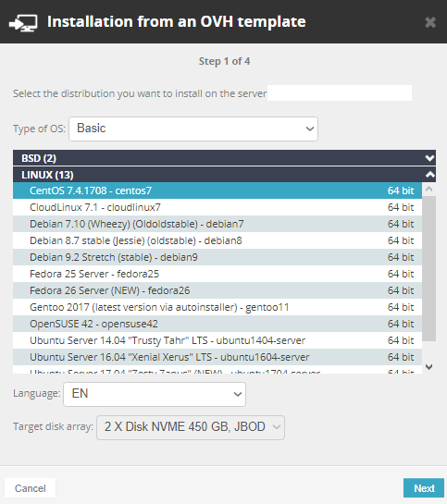Open the Type of OS dropdown
Image resolution: width=447 pixels, height=504 pixels.
(x=193, y=129)
